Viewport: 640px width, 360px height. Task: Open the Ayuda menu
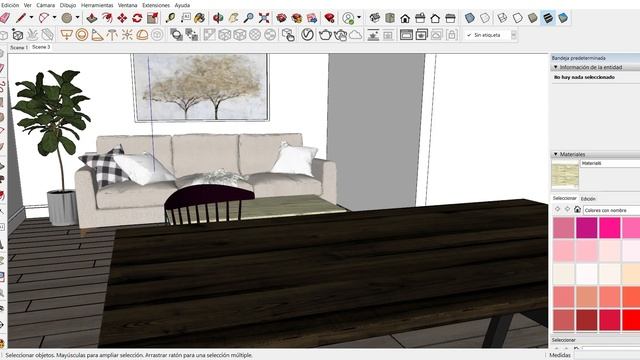click(182, 5)
